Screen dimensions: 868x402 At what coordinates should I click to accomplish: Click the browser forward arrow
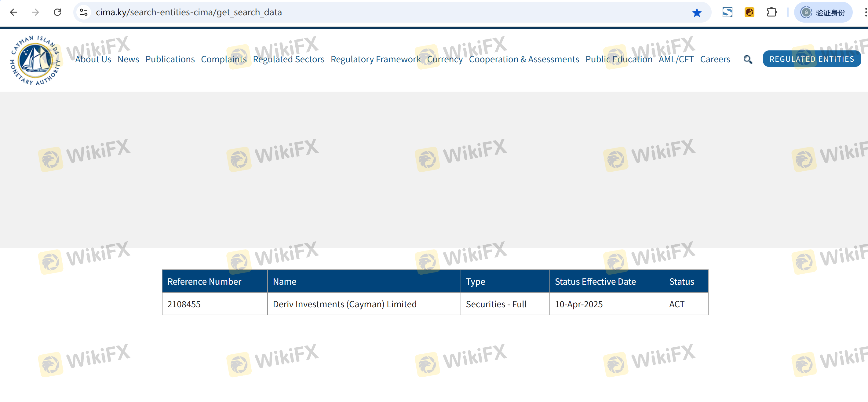(35, 13)
